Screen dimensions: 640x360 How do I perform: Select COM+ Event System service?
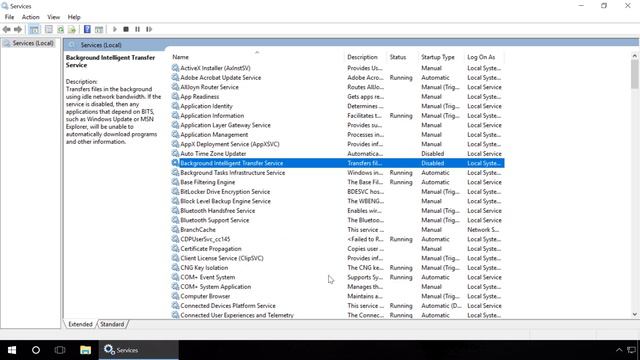coord(207,277)
